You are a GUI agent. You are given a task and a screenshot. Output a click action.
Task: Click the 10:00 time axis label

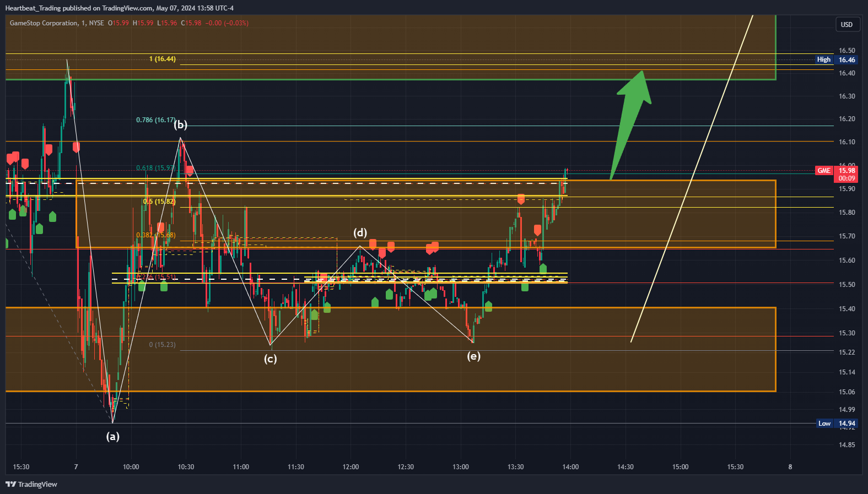(x=131, y=467)
